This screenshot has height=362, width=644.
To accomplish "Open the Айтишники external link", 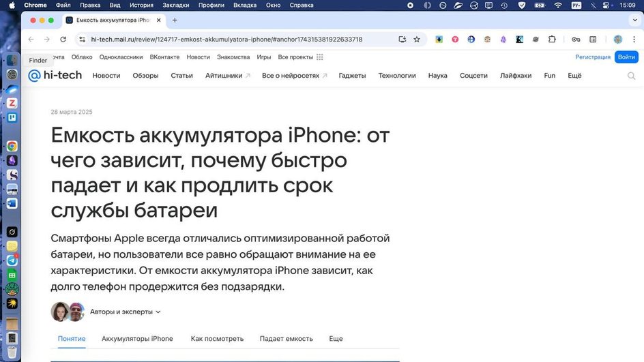I will tap(228, 76).
